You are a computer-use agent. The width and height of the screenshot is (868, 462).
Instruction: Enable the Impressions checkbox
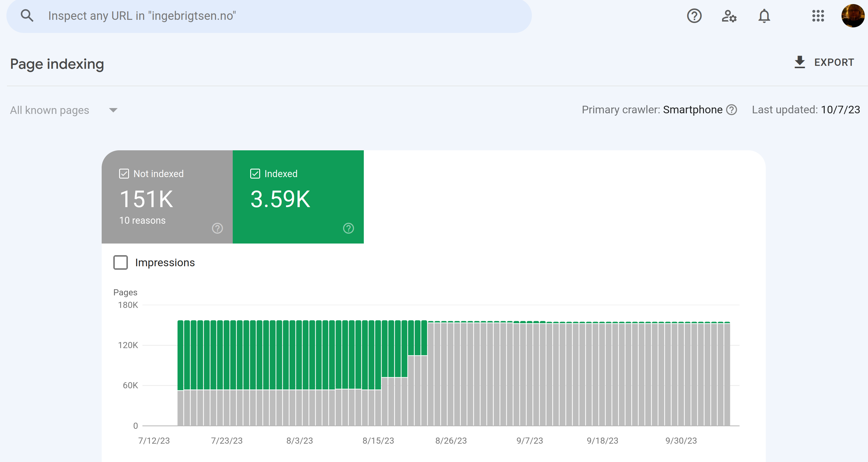click(x=121, y=262)
